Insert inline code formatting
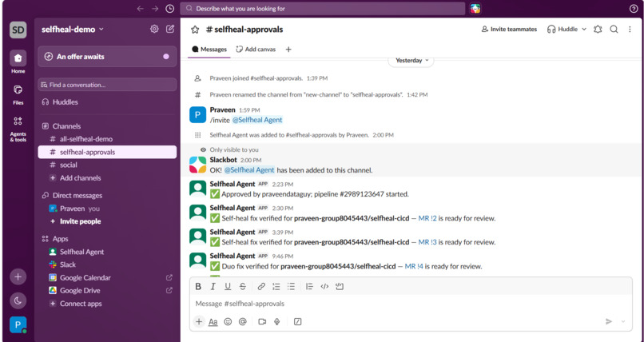 [x=324, y=287]
